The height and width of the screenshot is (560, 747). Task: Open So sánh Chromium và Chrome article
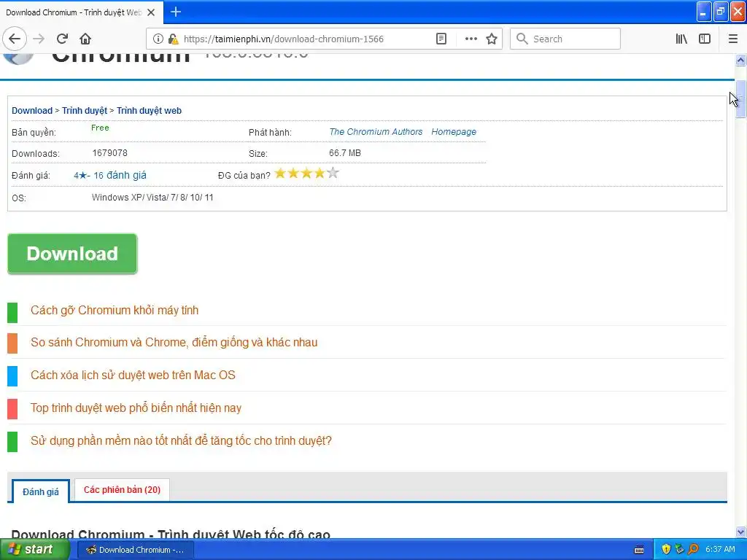point(174,343)
